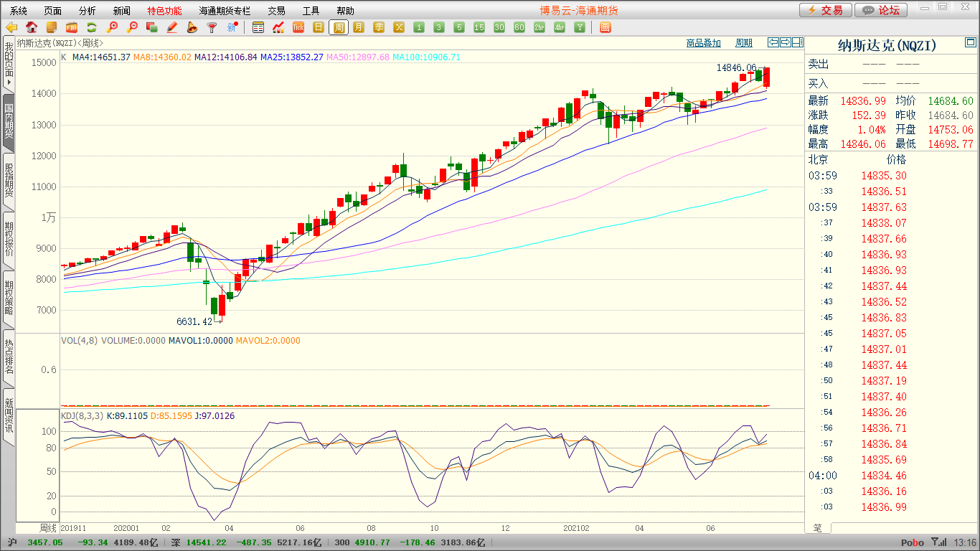980x551 pixels.
Task: Open the 交易 menu in menu bar
Action: click(276, 11)
